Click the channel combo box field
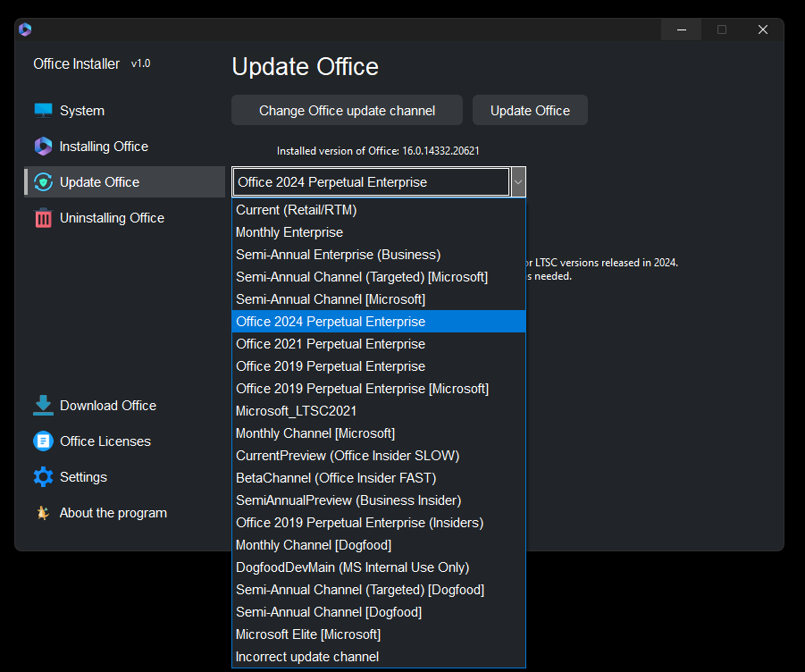 tap(371, 182)
